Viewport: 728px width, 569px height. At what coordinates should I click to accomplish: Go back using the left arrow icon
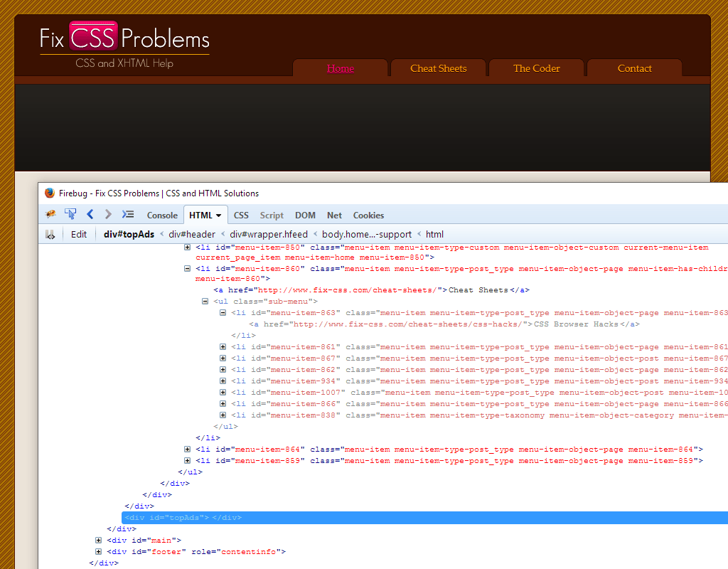click(90, 214)
